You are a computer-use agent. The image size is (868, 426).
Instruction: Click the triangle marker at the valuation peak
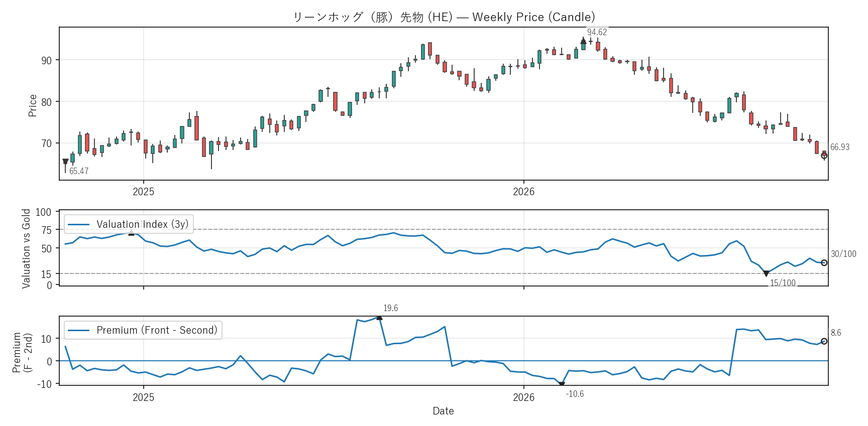coord(131,232)
